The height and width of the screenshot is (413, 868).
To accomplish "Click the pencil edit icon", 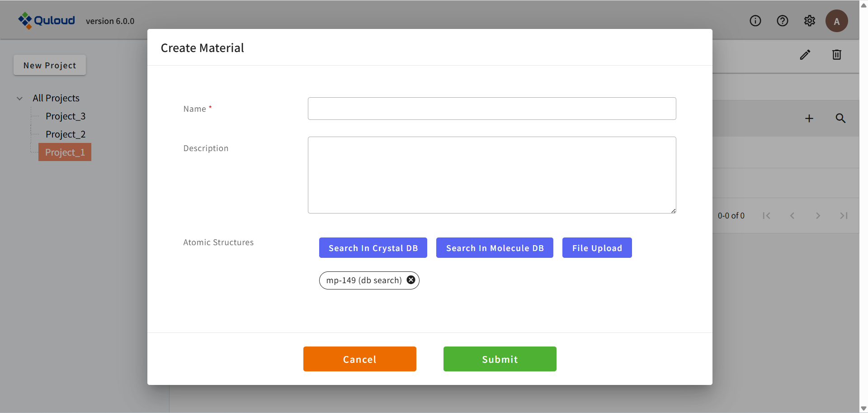I will [805, 55].
